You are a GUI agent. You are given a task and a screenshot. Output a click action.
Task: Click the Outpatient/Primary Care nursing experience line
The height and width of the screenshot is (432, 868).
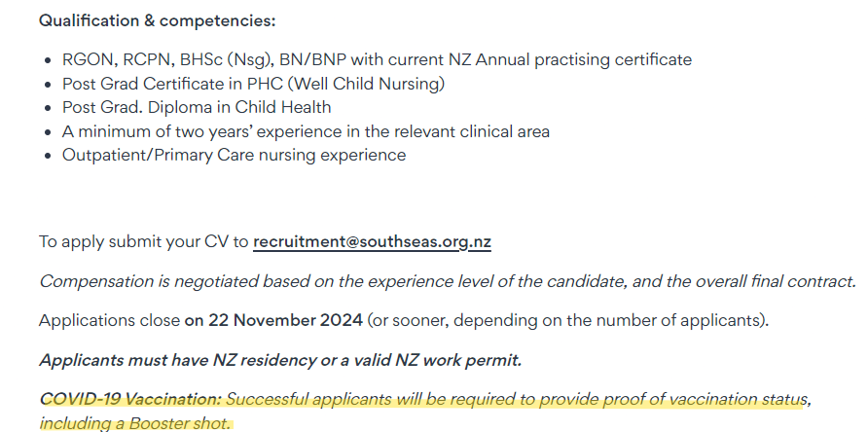click(x=234, y=155)
